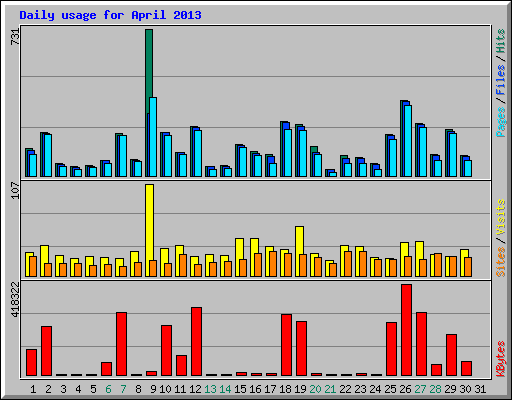Click the cyan Pages bar for day 26
The height and width of the screenshot is (400, 512).
point(408,141)
